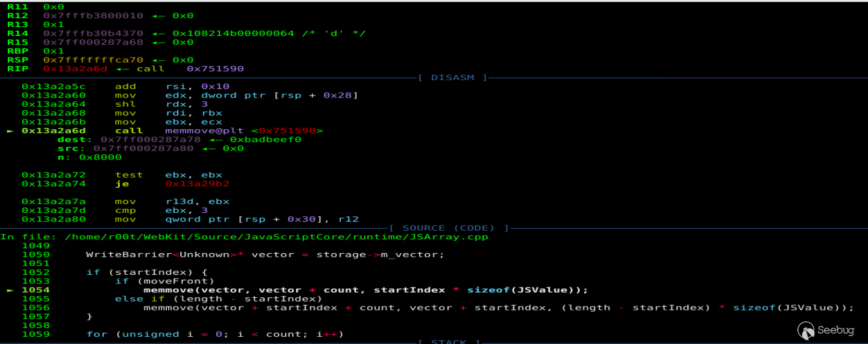Click source line number 1050
The width and height of the screenshot is (868, 344).
(x=36, y=255)
